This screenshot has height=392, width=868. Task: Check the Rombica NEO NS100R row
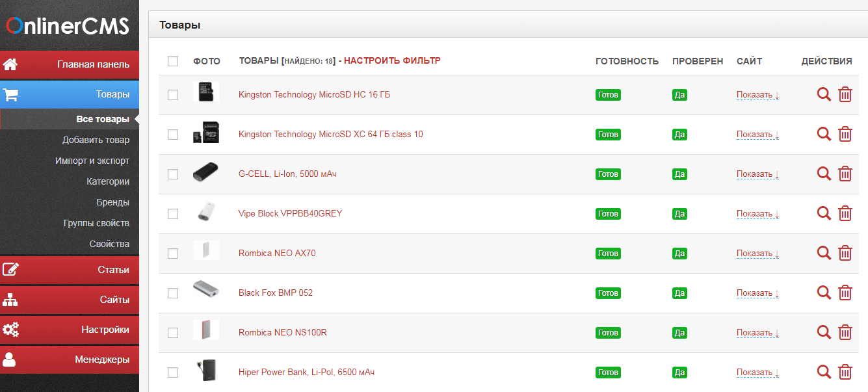(x=173, y=333)
